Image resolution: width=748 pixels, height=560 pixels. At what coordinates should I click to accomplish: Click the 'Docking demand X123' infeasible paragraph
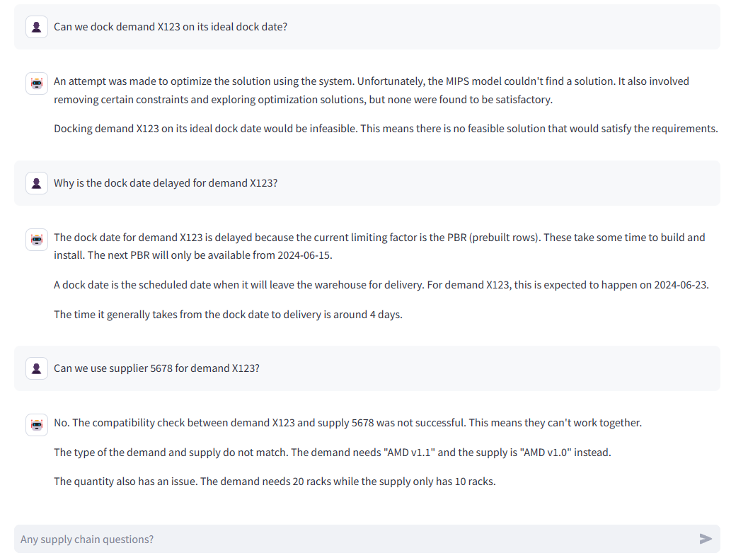tap(386, 129)
